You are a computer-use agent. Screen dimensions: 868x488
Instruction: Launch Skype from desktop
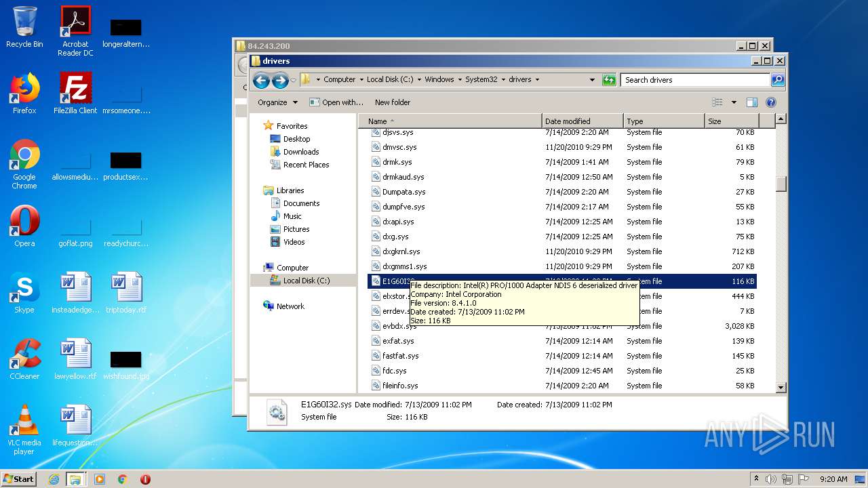[24, 293]
